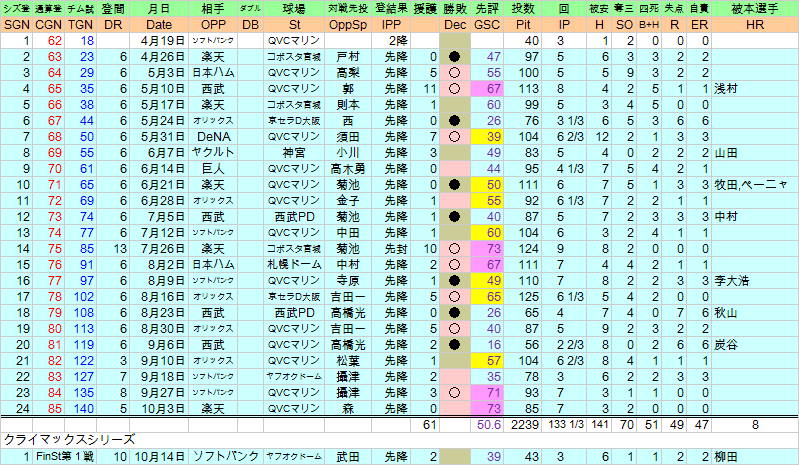
Task: Select the SGN column header
Action: click(x=16, y=25)
